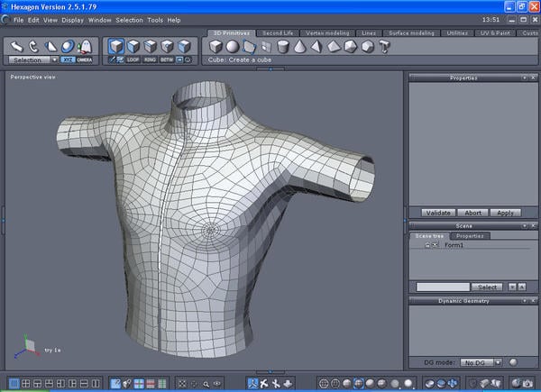Click the Select button in Scene panel
This screenshot has width=541, height=392.
488,287
